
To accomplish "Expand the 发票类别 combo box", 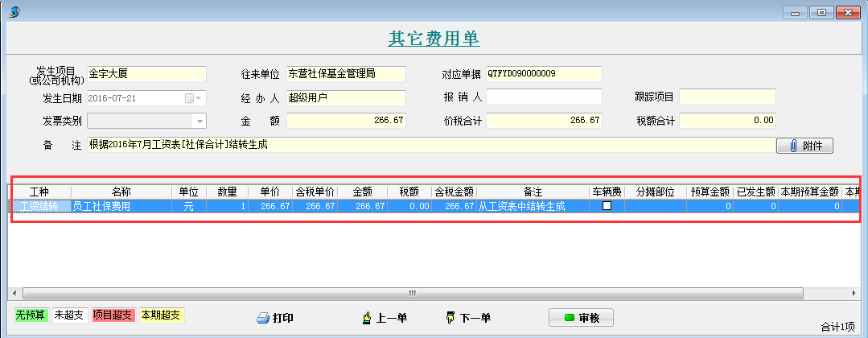I will tap(199, 121).
